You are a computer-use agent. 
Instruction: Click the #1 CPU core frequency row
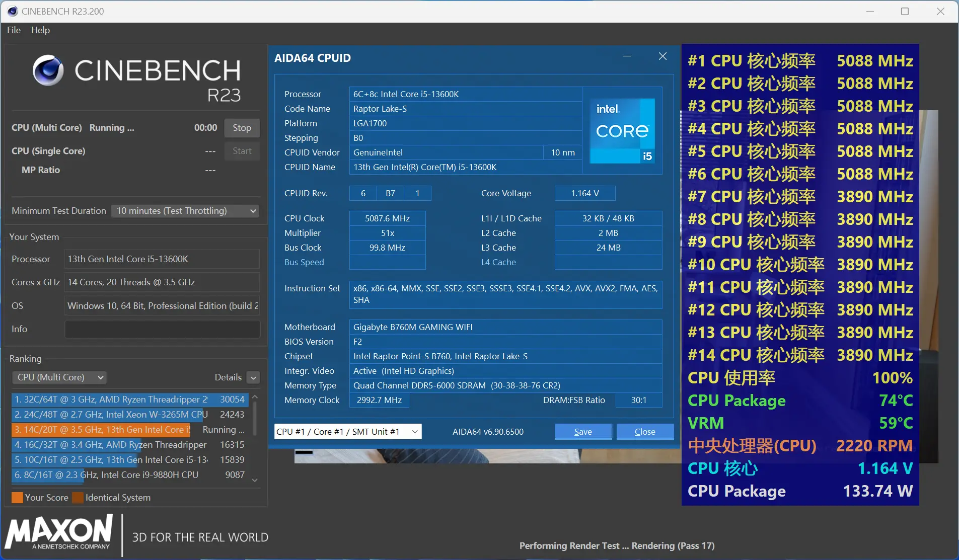800,61
